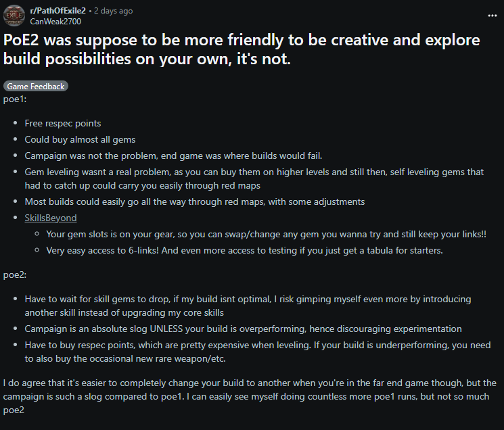Viewport: 504px width, 430px height.
Task: Click the "Have to wait for skill gems" bullet
Action: point(248,305)
